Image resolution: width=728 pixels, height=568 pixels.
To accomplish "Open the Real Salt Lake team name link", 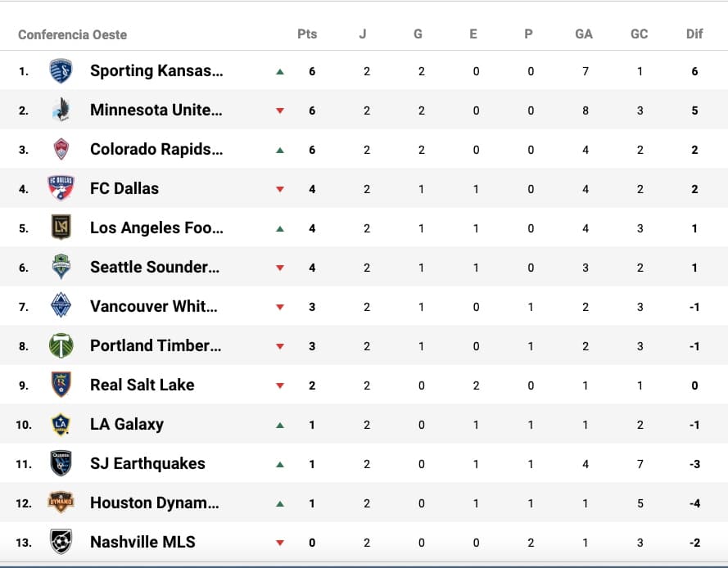I will [x=142, y=385].
